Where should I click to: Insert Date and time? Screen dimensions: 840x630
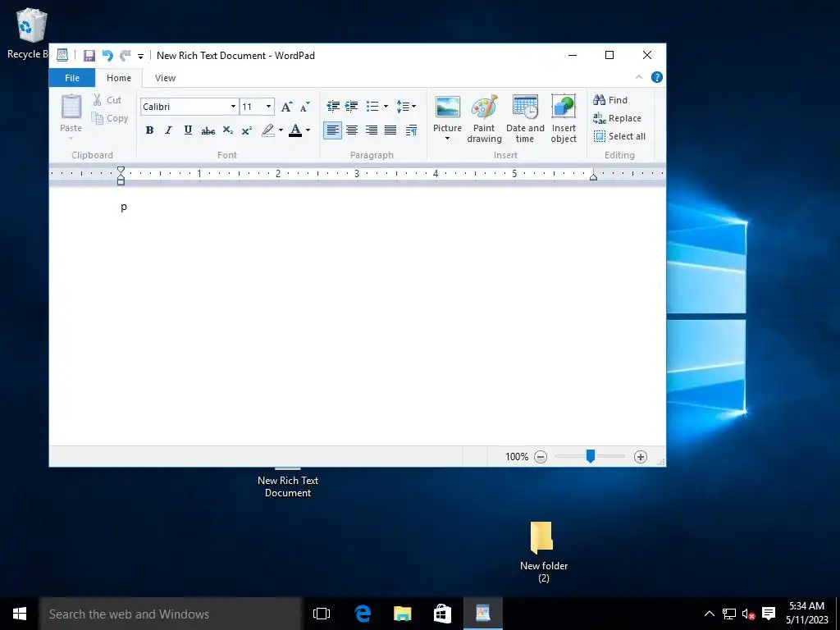coord(525,119)
